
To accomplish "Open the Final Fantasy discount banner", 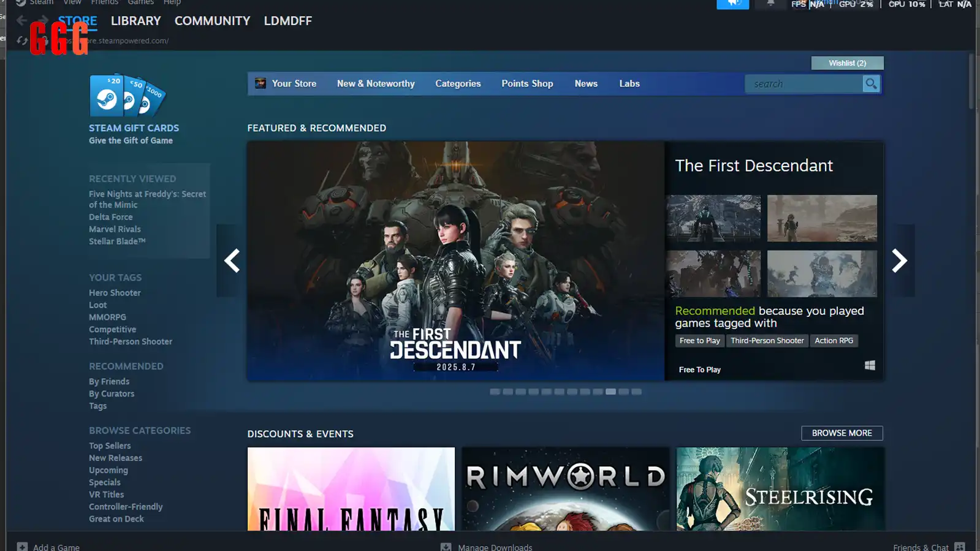I will click(x=351, y=489).
